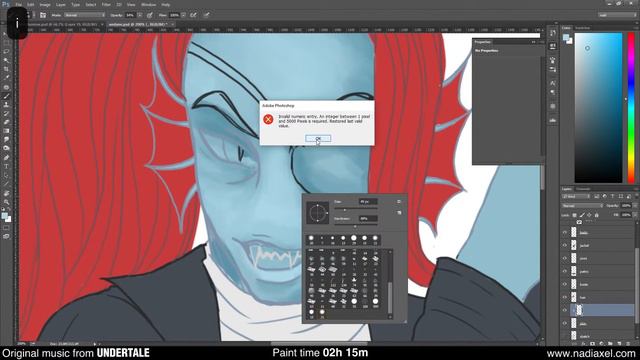Open the workspace switcher dropdown
640x360 pixels.
[x=617, y=15]
